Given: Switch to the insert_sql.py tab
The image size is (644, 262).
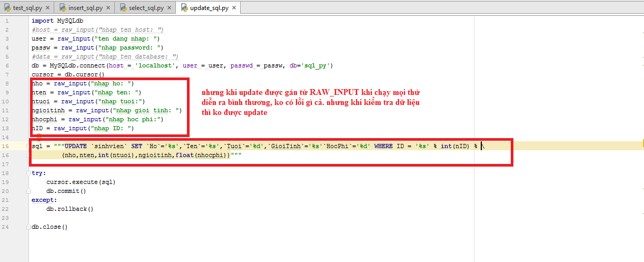Looking at the screenshot, I should 88,8.
